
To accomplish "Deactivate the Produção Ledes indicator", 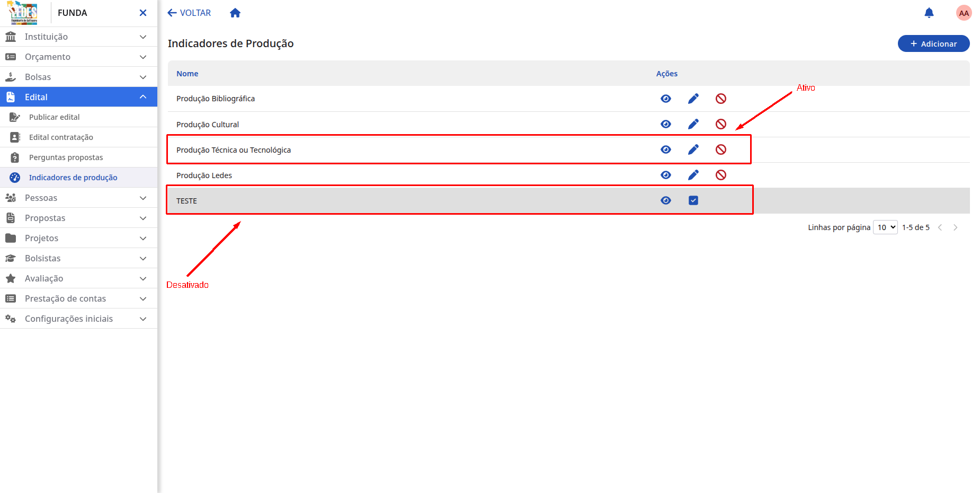I will (x=721, y=175).
